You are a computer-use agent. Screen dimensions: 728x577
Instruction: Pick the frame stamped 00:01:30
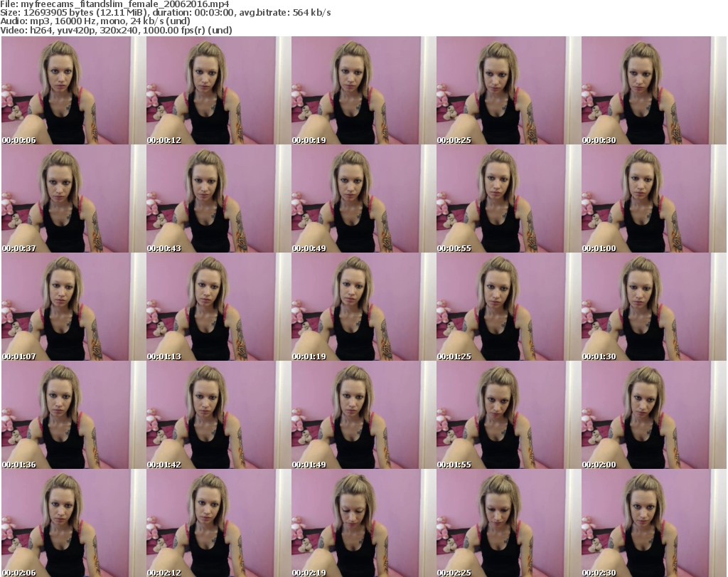654,307
